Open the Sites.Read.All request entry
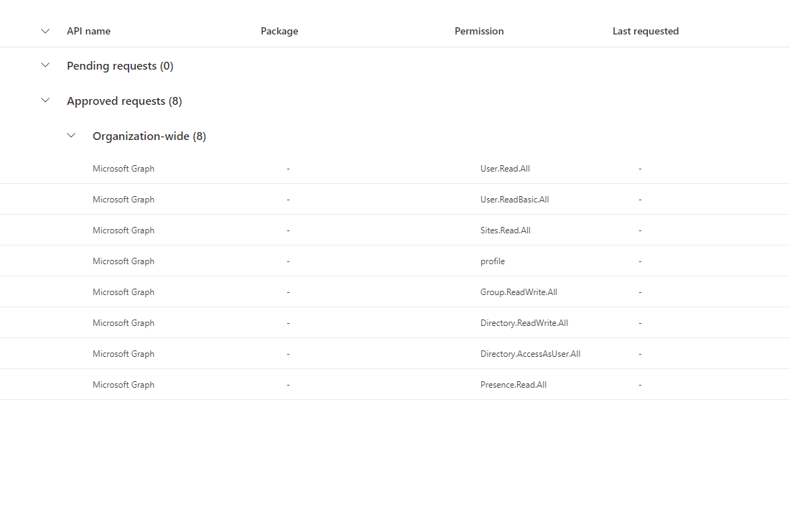This screenshot has height=532, width=790. (505, 230)
